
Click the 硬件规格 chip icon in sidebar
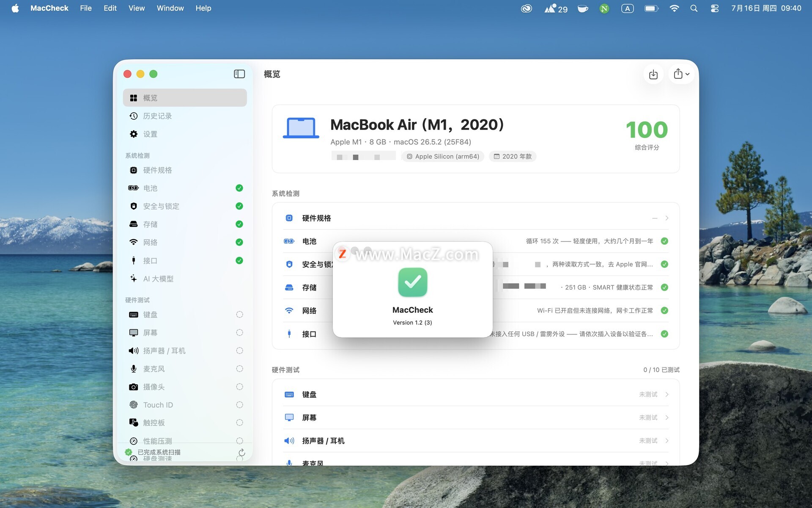[x=134, y=170]
